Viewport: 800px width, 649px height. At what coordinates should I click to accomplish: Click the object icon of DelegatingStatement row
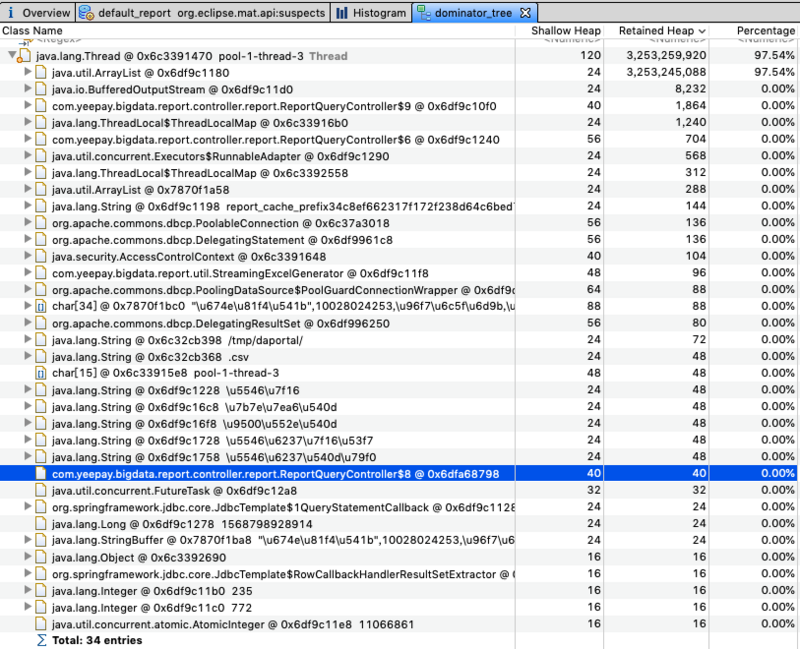click(41, 240)
